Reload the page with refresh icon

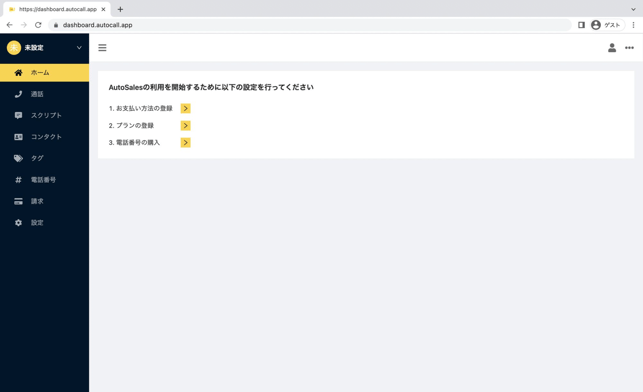click(38, 25)
